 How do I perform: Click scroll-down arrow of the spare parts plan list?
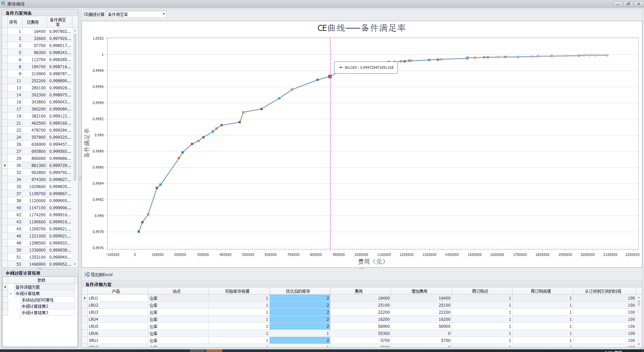75,264
